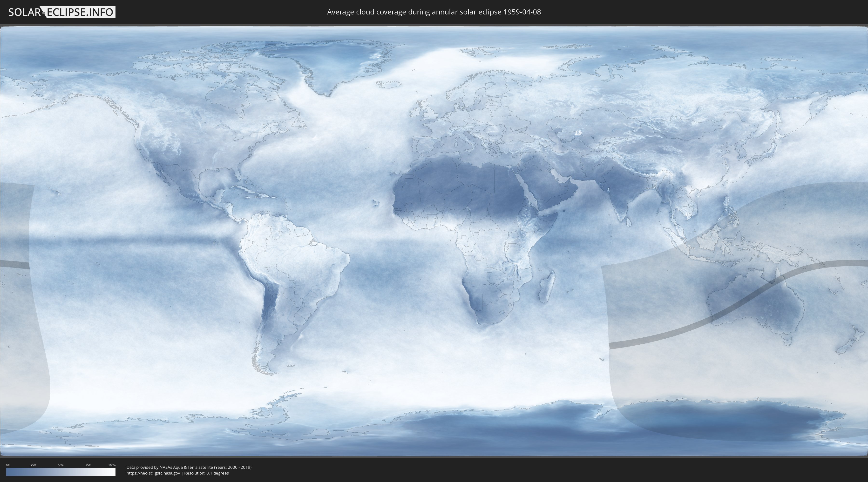Click the 0% legend label
Screen dimensions: 868x482
[x=8, y=465]
